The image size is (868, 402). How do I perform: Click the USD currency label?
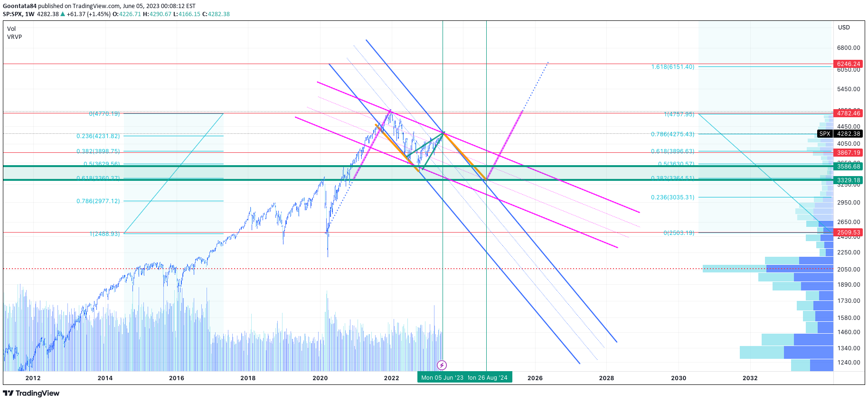[844, 28]
